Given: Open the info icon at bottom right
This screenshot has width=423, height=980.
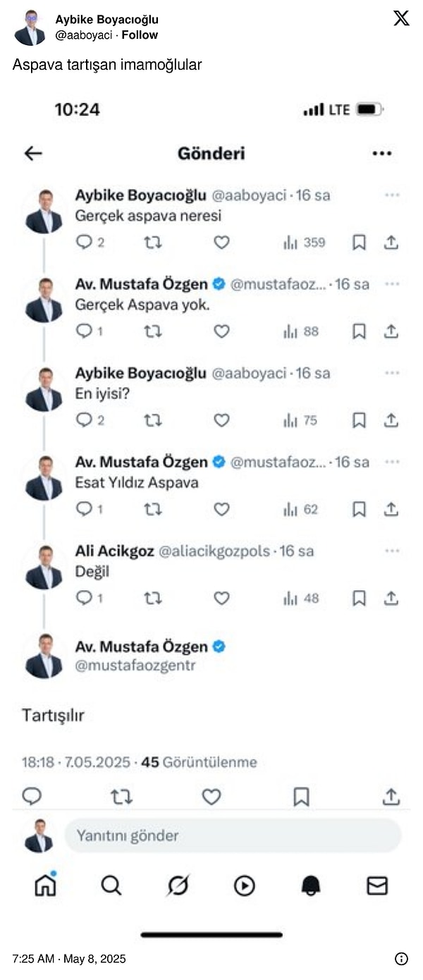Looking at the screenshot, I should (x=401, y=958).
